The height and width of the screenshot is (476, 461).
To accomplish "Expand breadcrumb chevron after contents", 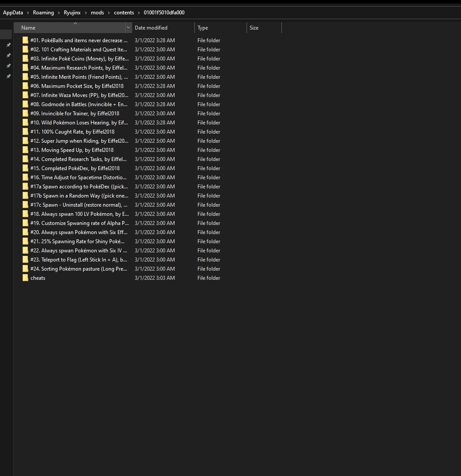I will point(139,13).
